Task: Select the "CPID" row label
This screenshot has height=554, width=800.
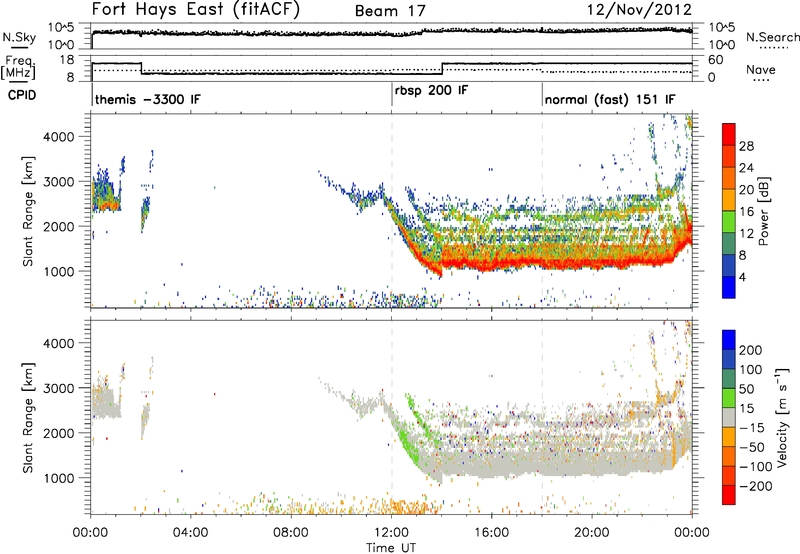Action: [22, 95]
